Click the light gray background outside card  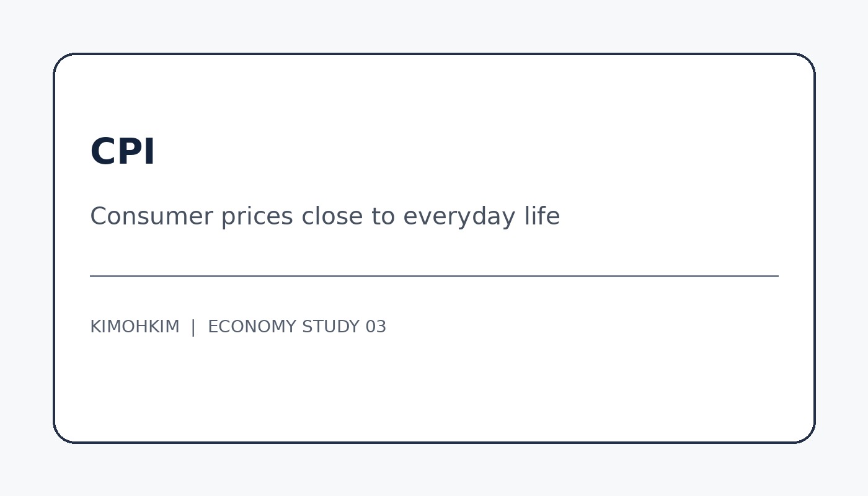pyautogui.click(x=434, y=25)
